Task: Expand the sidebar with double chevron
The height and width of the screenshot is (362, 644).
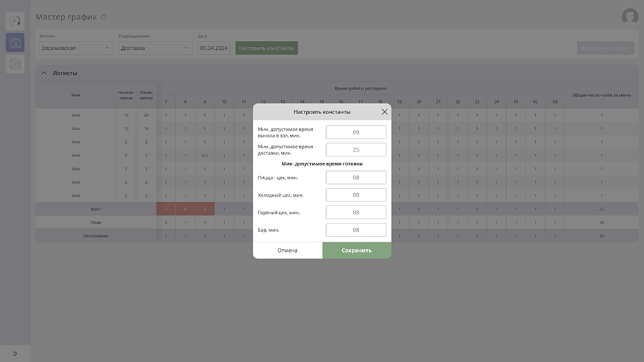Action: click(15, 354)
